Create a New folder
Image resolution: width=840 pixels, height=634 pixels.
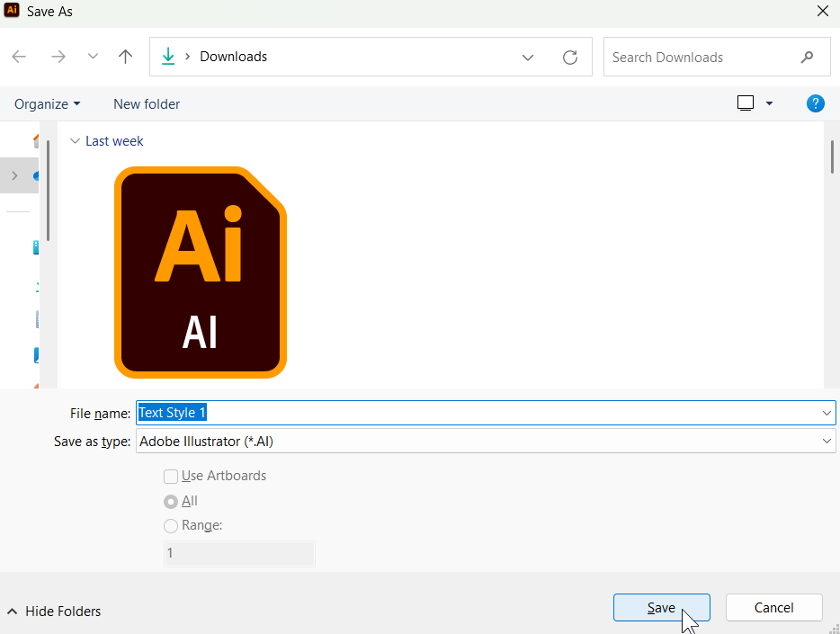(x=147, y=104)
